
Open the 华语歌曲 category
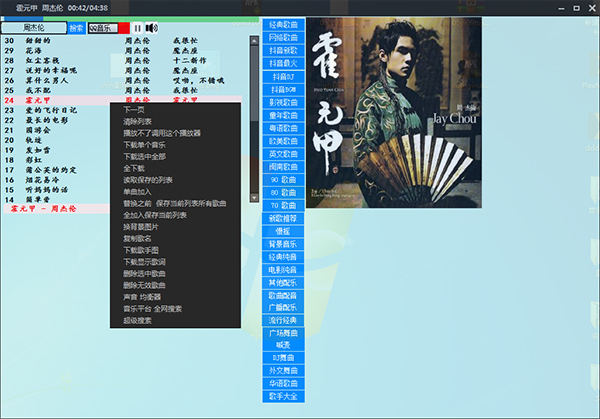(283, 383)
